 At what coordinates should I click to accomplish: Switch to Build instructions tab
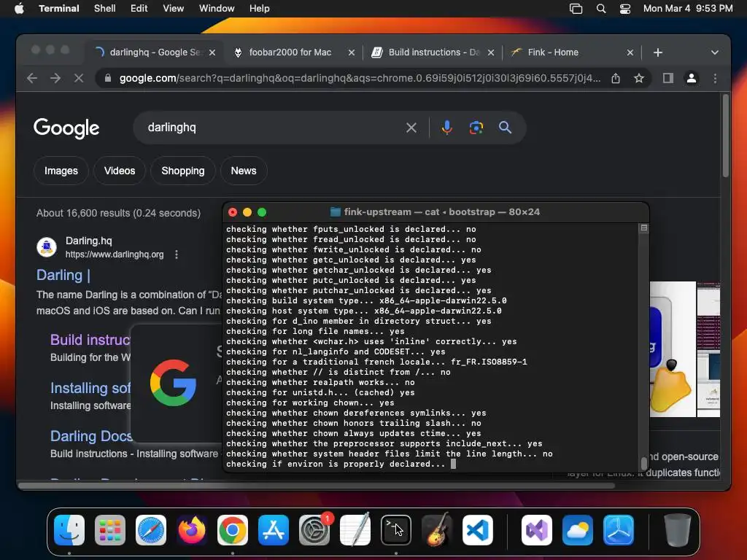tap(433, 52)
